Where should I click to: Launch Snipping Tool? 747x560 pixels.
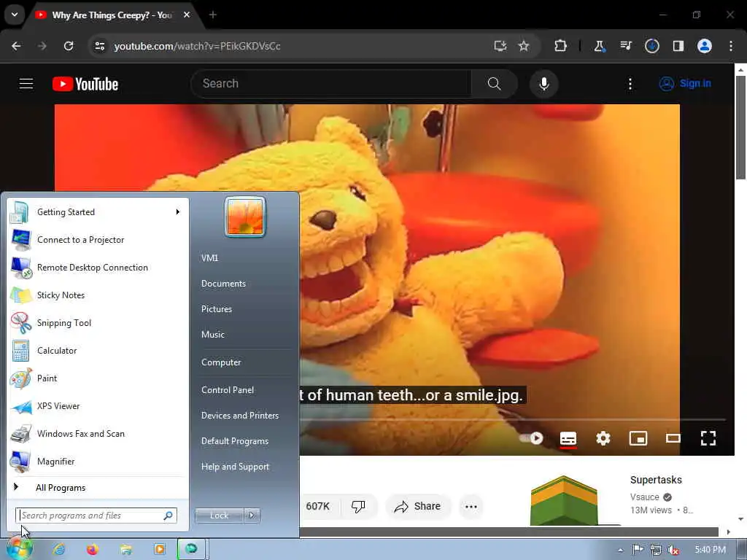[98, 323]
